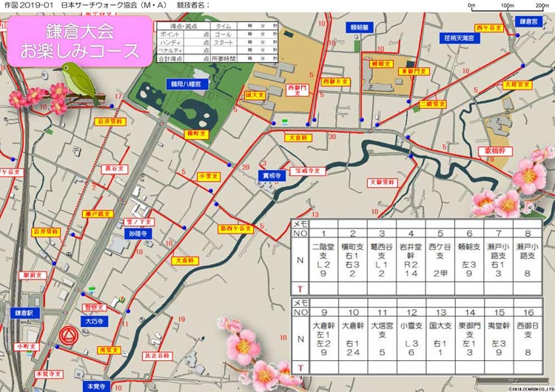Click the yellow 小雪支 route label
Viewport: 555px width, 392px height.
coord(206,176)
